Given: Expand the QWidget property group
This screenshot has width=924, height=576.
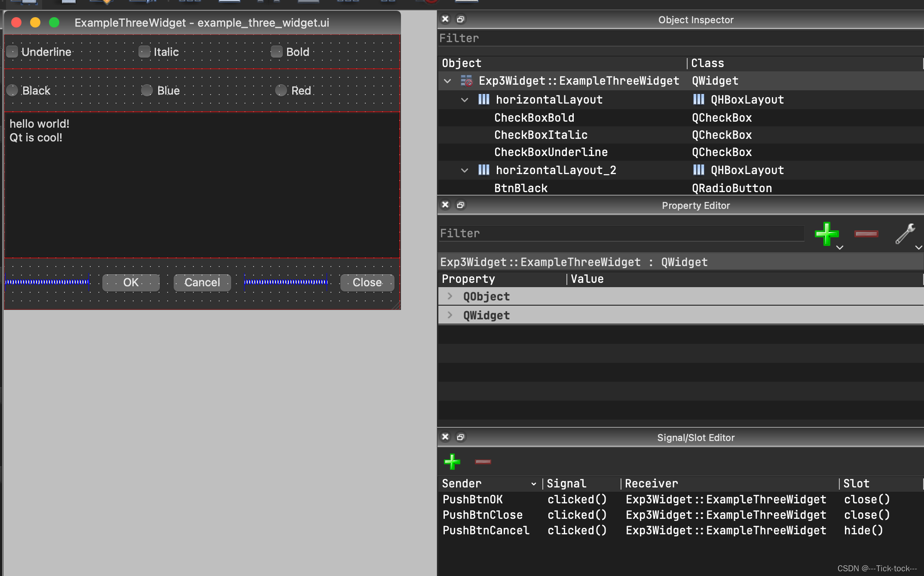Looking at the screenshot, I should (450, 315).
